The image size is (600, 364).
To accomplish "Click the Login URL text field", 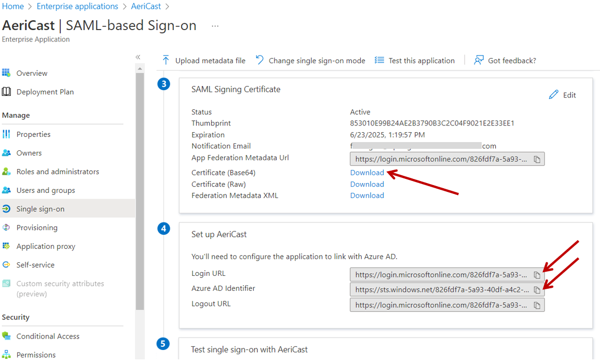I will [447, 274].
